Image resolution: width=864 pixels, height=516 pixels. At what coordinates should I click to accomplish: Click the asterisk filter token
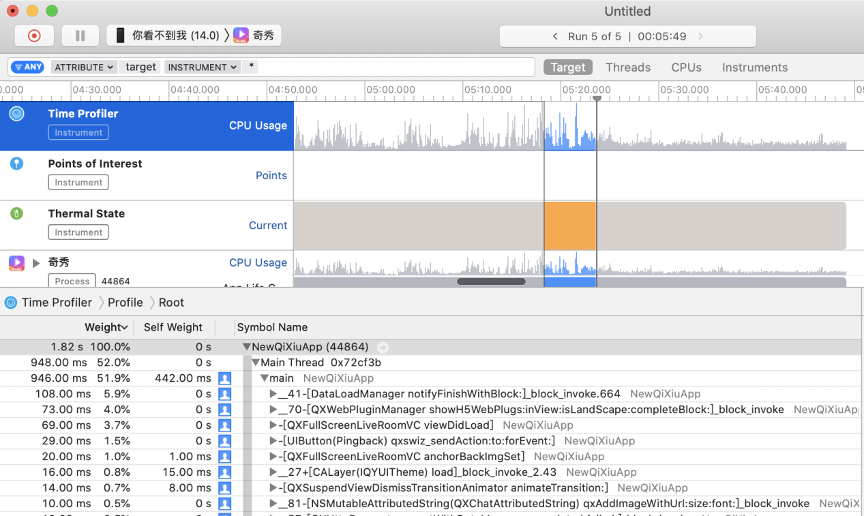pos(251,67)
